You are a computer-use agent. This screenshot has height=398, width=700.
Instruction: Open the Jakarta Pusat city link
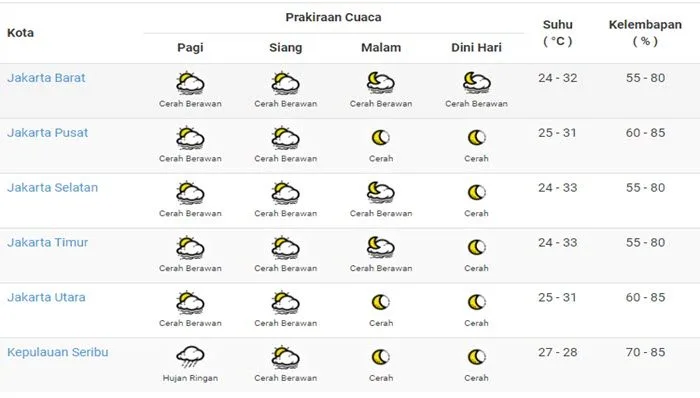click(x=47, y=133)
